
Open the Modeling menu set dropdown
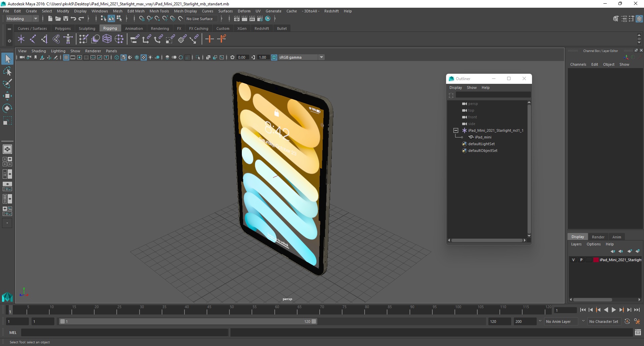[x=22, y=19]
